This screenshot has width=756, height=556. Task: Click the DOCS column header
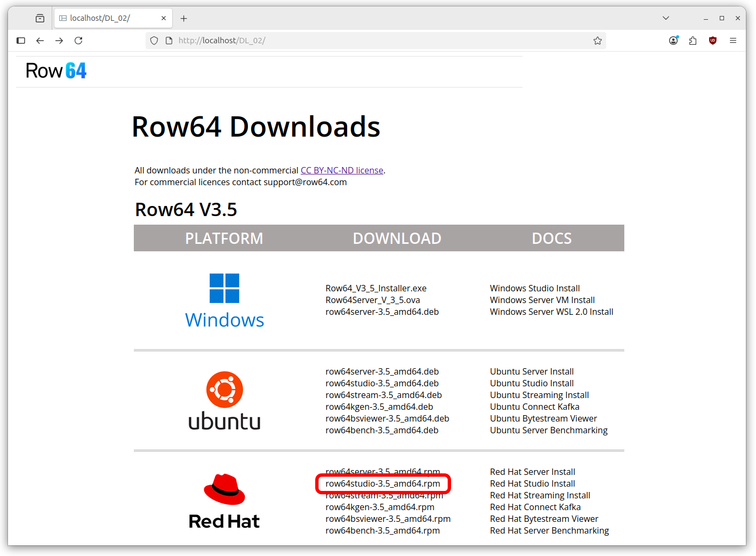pos(552,239)
